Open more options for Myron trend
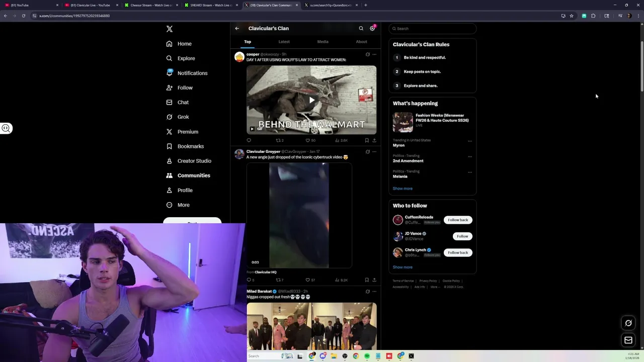Image resolution: width=644 pixels, height=362 pixels. pyautogui.click(x=470, y=141)
